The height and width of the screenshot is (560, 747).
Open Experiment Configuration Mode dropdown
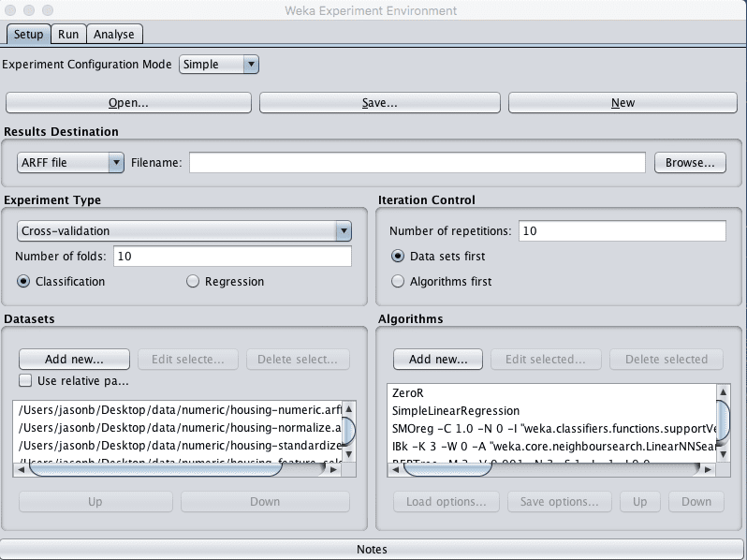(x=219, y=65)
